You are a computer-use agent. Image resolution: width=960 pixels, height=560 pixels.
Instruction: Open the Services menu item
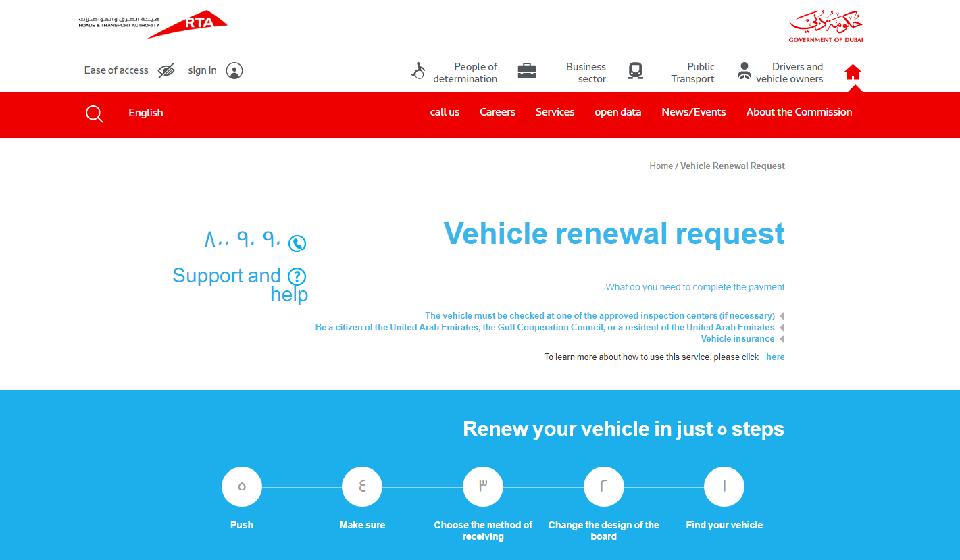pos(555,112)
